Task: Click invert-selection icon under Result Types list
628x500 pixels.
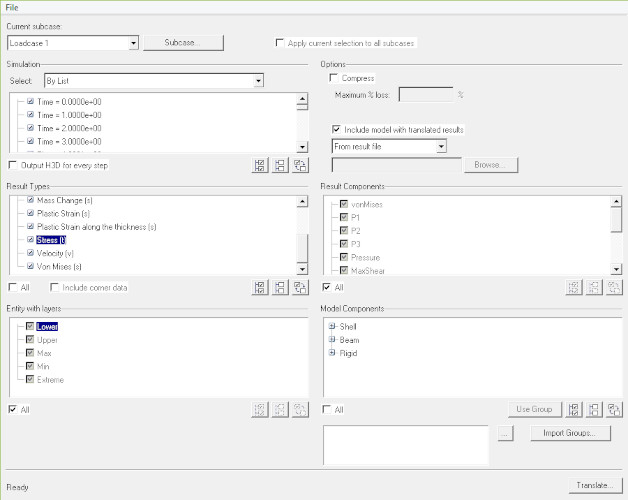Action: 298,287
